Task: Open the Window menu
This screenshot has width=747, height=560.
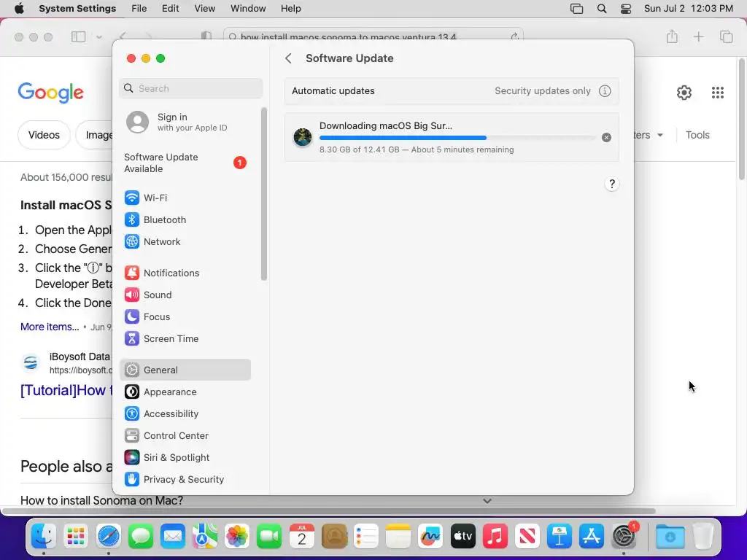Action: point(248,9)
